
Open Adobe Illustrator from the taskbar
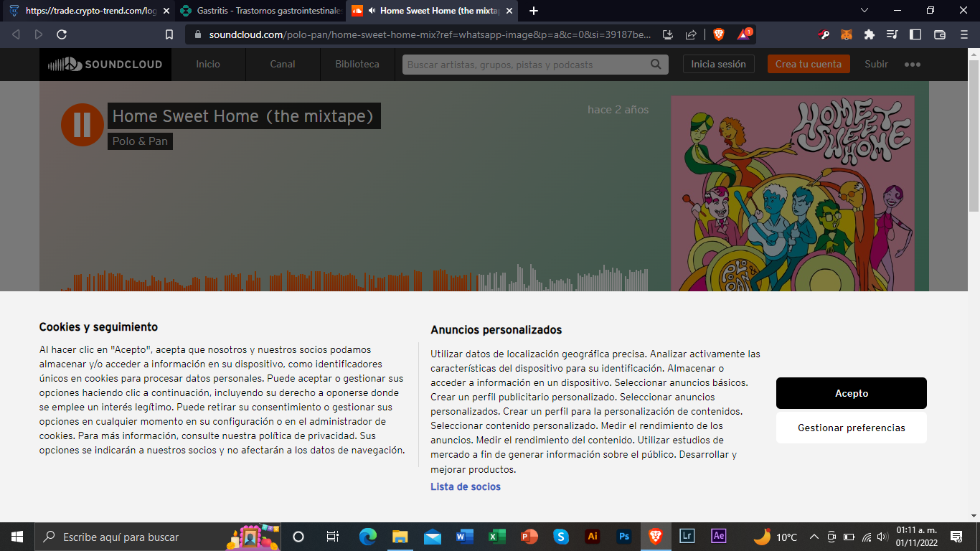click(593, 537)
